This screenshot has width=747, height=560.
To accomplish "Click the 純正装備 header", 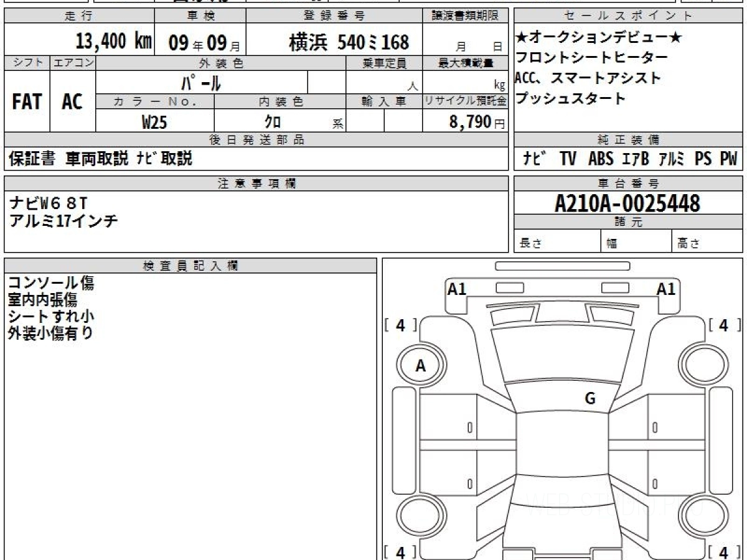I will click(x=629, y=140).
